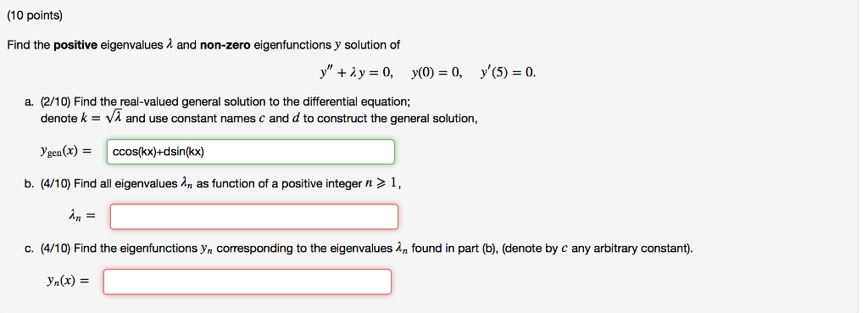Click the "λn =" label beside the answer box
This screenshot has width=868, height=313.
[x=81, y=217]
